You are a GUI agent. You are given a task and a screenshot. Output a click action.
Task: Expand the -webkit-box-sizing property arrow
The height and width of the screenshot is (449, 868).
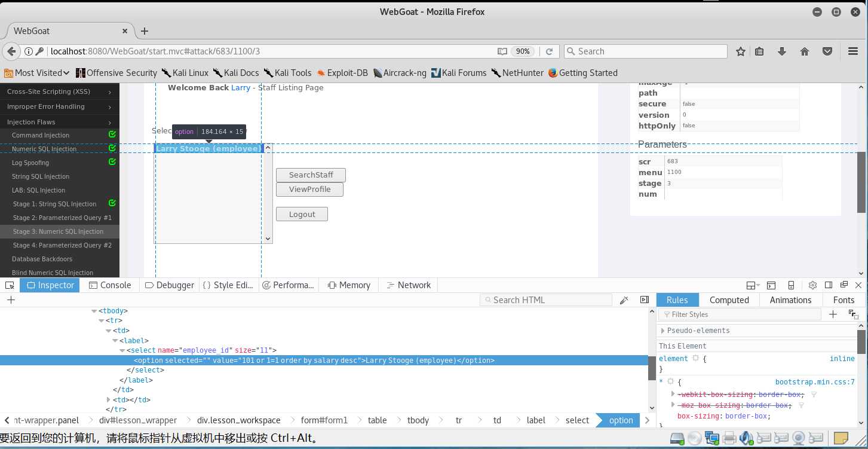[673, 394]
